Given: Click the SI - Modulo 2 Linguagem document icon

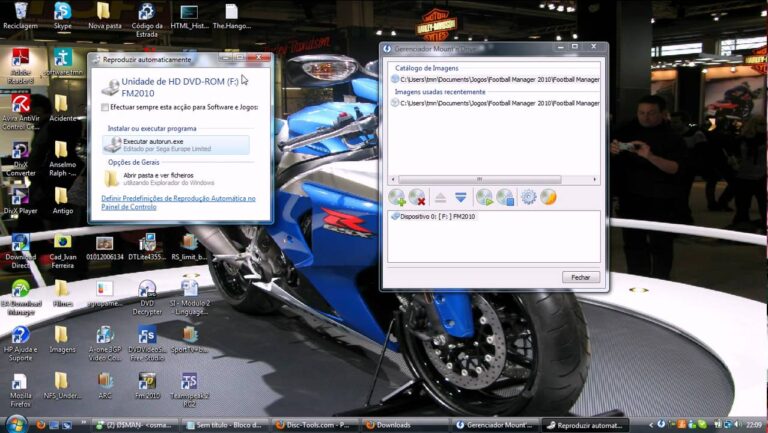Looking at the screenshot, I should click(x=190, y=297).
